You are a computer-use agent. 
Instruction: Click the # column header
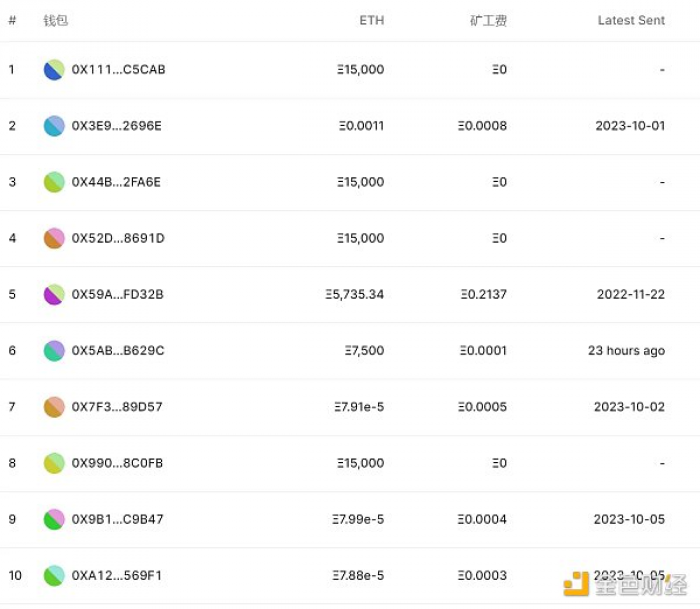click(x=12, y=21)
